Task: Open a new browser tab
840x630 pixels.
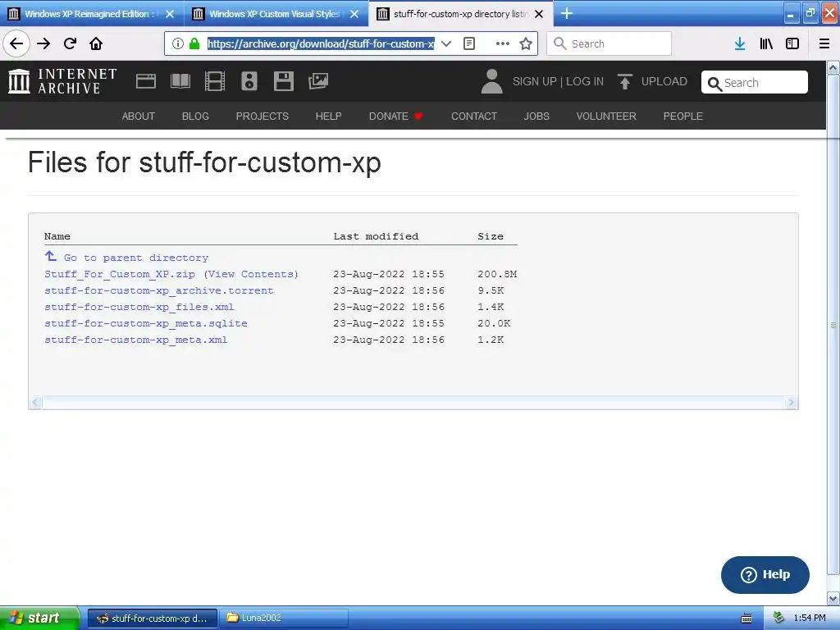Action: [567, 13]
